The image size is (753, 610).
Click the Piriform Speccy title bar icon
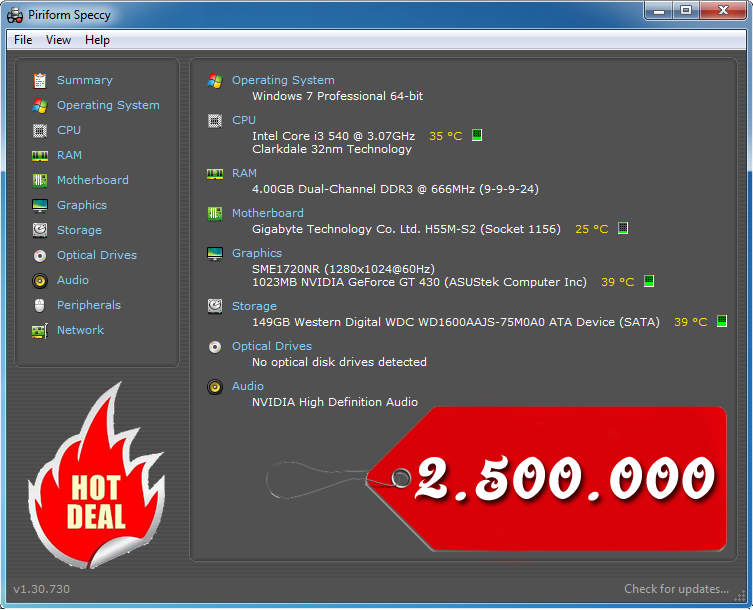[15, 15]
